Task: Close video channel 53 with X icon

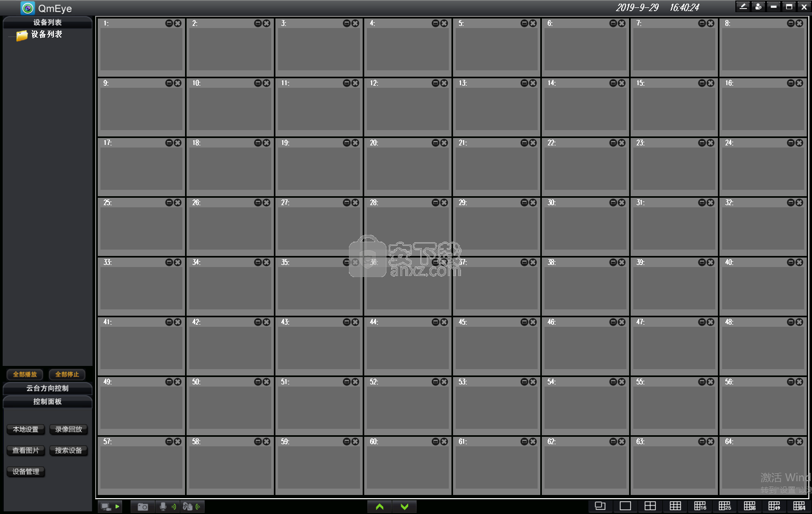Action: [533, 382]
